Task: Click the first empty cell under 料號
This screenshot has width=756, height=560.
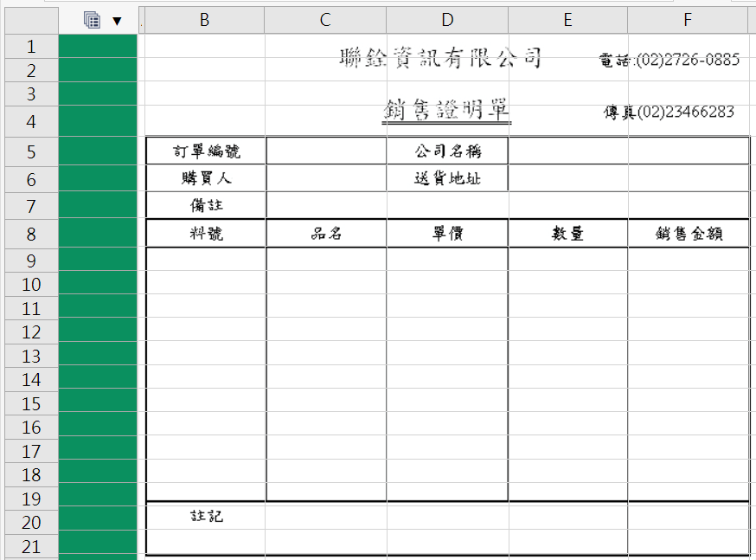Action: 206,260
